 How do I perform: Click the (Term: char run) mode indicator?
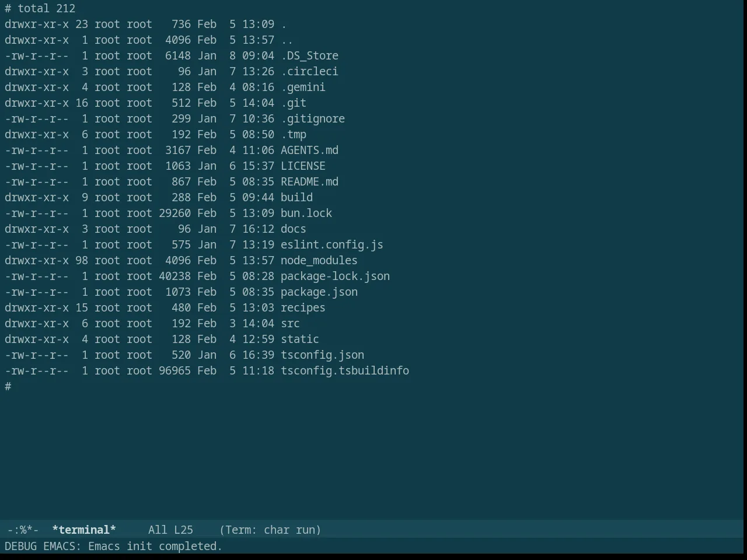pos(270,530)
